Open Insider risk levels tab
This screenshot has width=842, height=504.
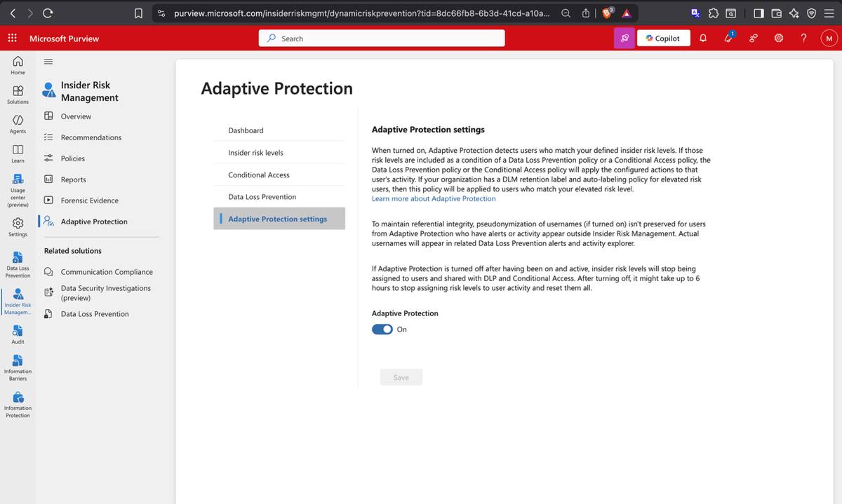[279, 152]
